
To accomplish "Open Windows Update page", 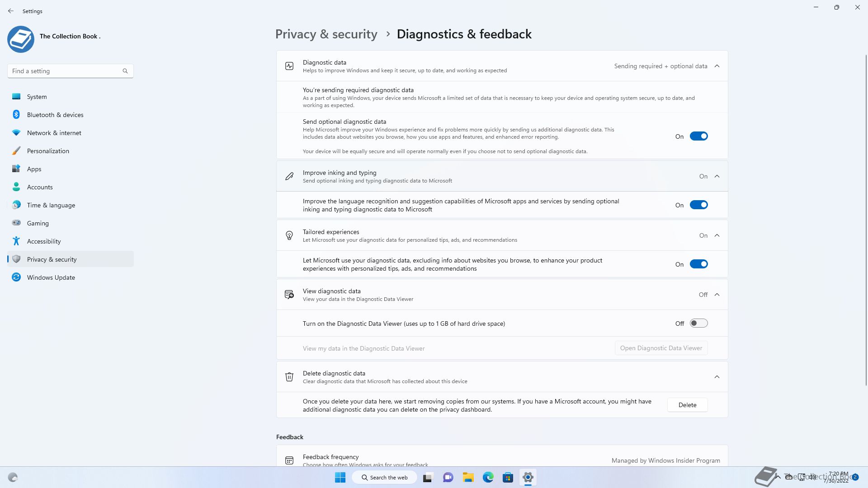I will pyautogui.click(x=71, y=277).
